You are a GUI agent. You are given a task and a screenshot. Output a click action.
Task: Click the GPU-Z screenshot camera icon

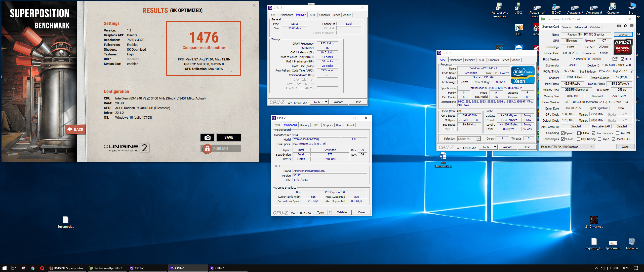(619, 26)
